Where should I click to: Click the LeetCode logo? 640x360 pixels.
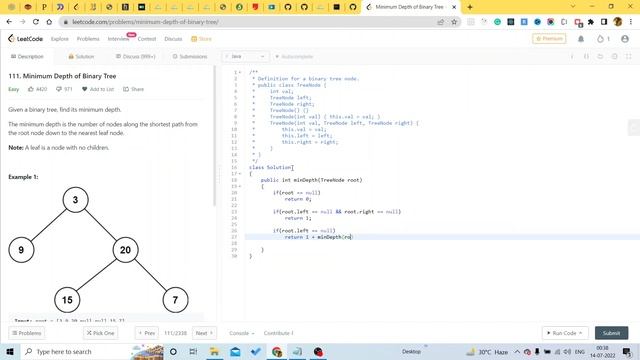[x=25, y=39]
